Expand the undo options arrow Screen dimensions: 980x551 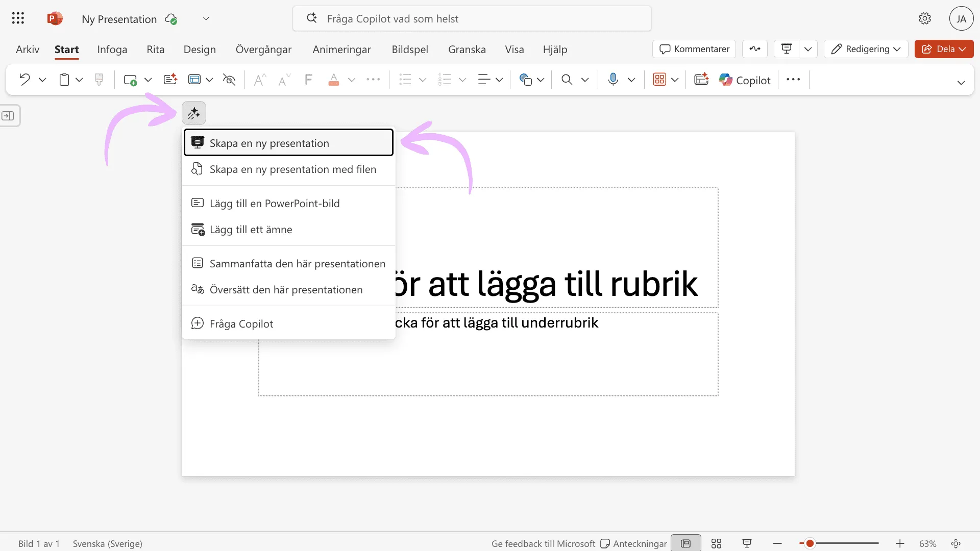tap(42, 80)
